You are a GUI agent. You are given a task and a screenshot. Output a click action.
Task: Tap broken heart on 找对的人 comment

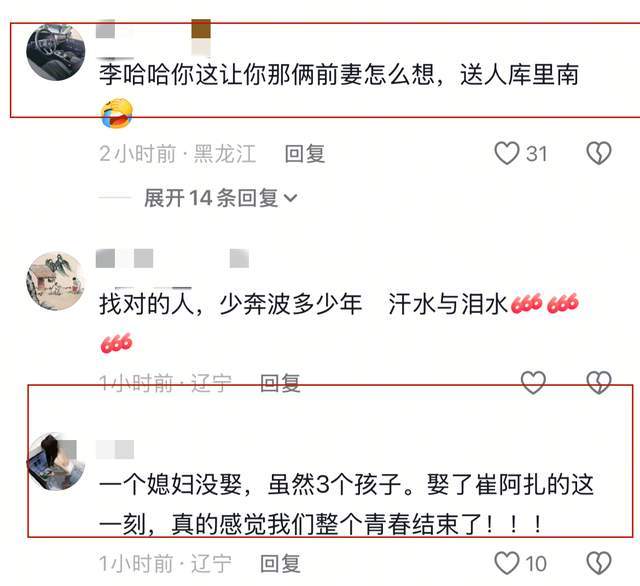(x=599, y=383)
